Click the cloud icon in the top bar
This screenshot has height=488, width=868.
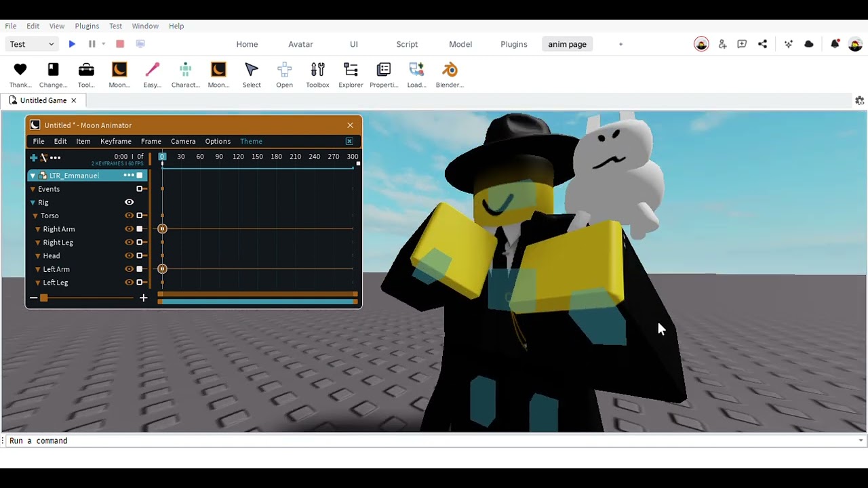[809, 44]
